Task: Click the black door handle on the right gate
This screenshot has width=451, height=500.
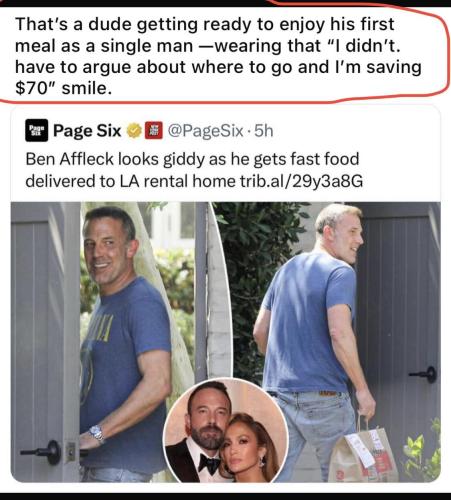Action: pyautogui.click(x=423, y=375)
